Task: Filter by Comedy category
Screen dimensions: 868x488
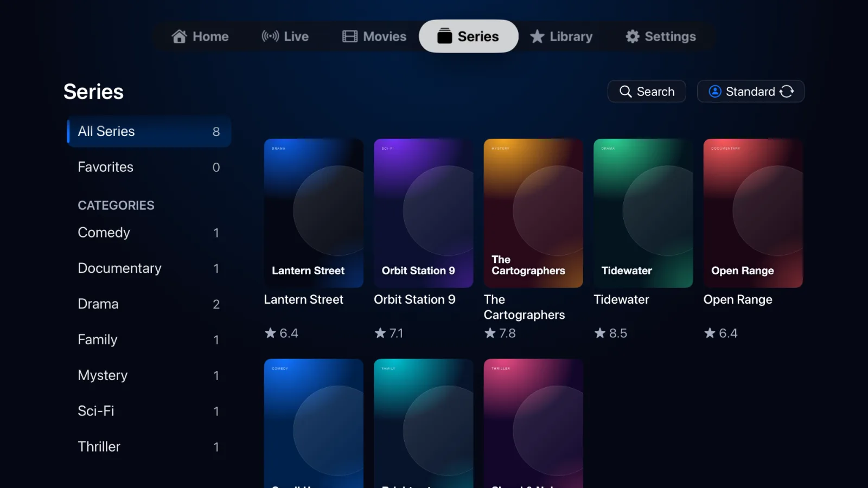Action: pos(149,233)
